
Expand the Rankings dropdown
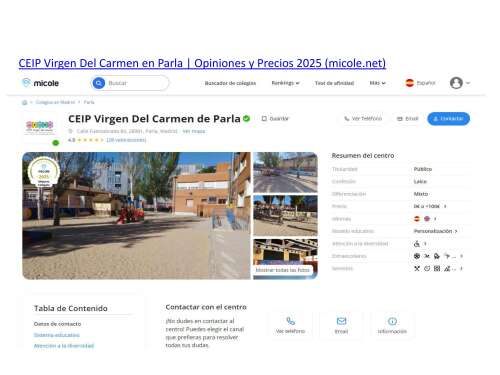coord(285,83)
